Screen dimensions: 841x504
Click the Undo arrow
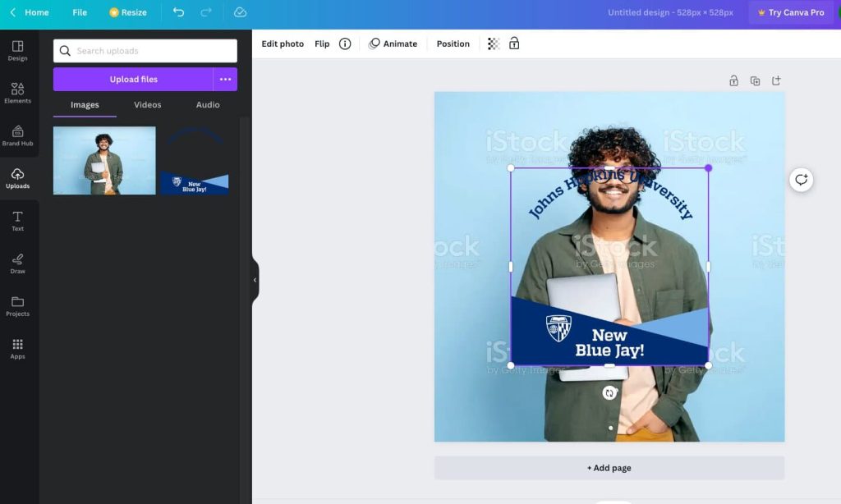pyautogui.click(x=178, y=11)
